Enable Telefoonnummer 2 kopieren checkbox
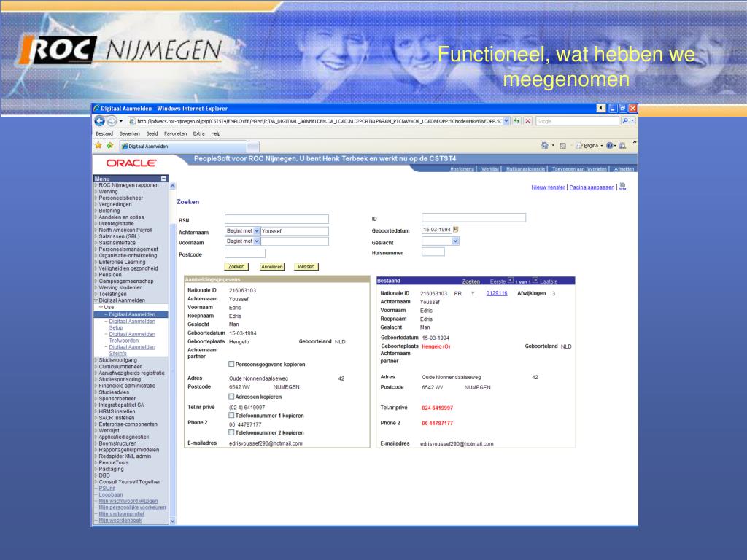 coord(231,432)
